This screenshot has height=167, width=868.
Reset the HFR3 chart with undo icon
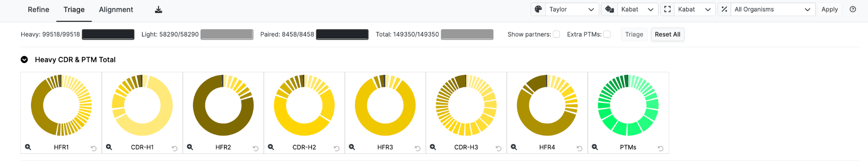417,148
